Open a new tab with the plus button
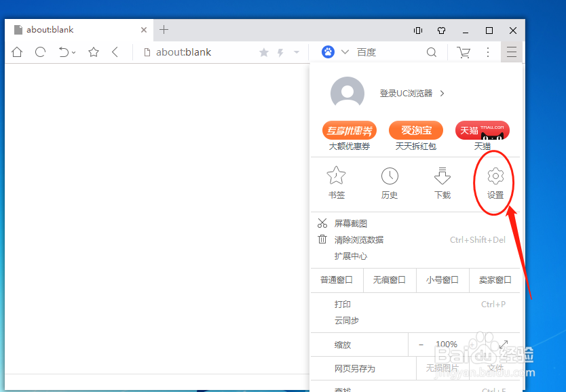566x392 pixels. pyautogui.click(x=164, y=30)
